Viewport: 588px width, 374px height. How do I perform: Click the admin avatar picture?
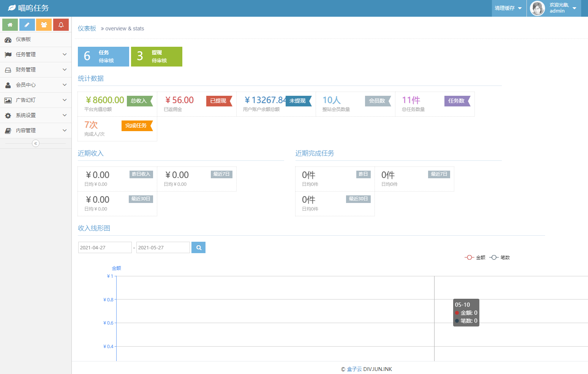point(537,8)
